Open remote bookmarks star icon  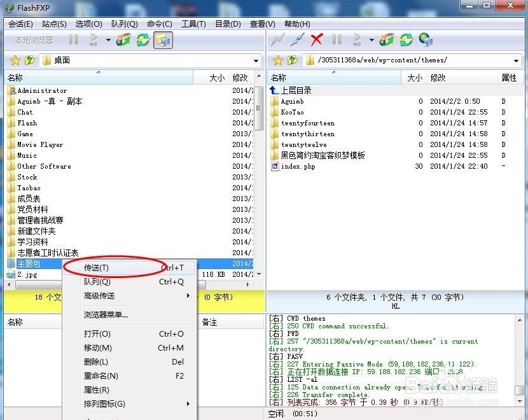[278, 60]
